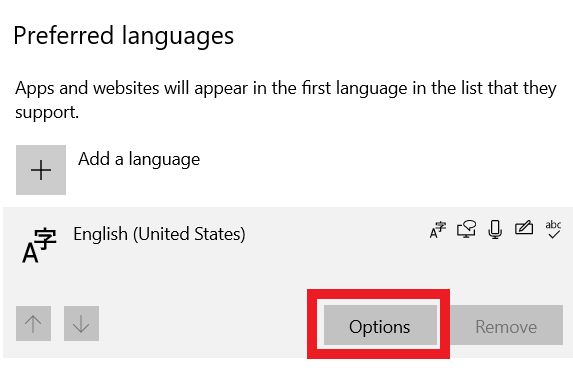The width and height of the screenshot is (573, 380).
Task: Click the 'Add a language' label
Action: [x=139, y=159]
